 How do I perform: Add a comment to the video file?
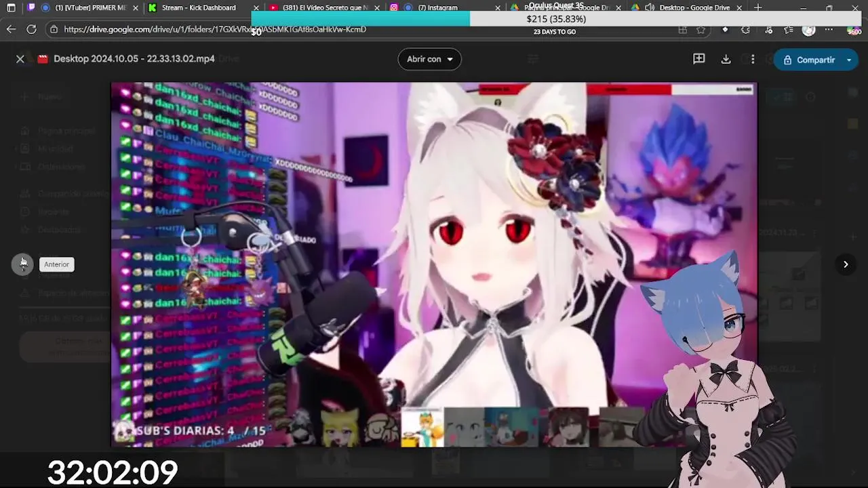click(x=698, y=59)
